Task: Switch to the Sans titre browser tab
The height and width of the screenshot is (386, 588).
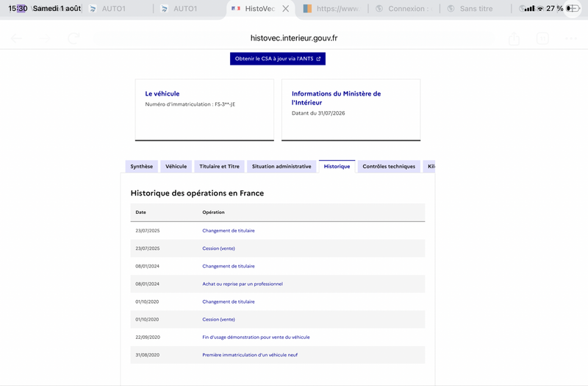Action: pyautogui.click(x=470, y=9)
